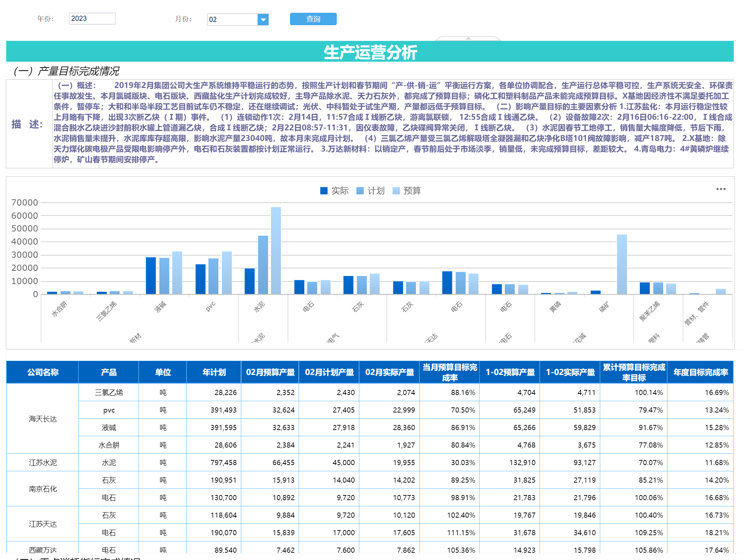
Task: Open the chart's three-dots options menu
Action: point(720,189)
